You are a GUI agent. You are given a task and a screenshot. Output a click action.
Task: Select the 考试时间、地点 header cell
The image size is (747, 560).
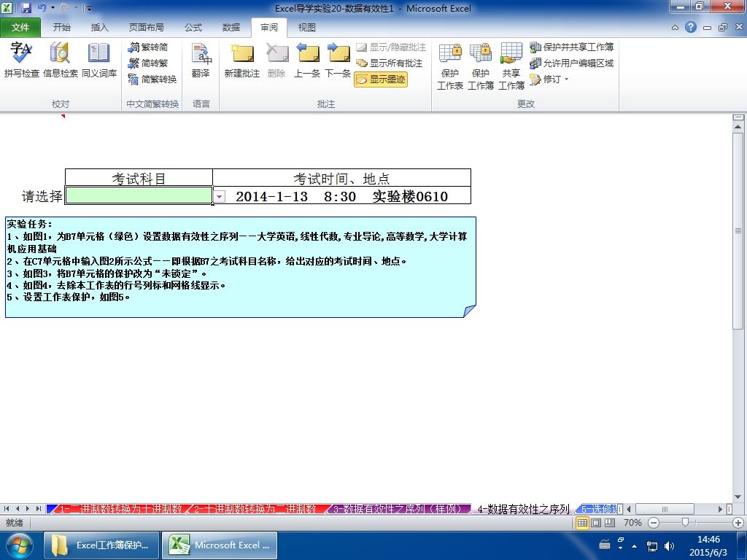(x=341, y=178)
